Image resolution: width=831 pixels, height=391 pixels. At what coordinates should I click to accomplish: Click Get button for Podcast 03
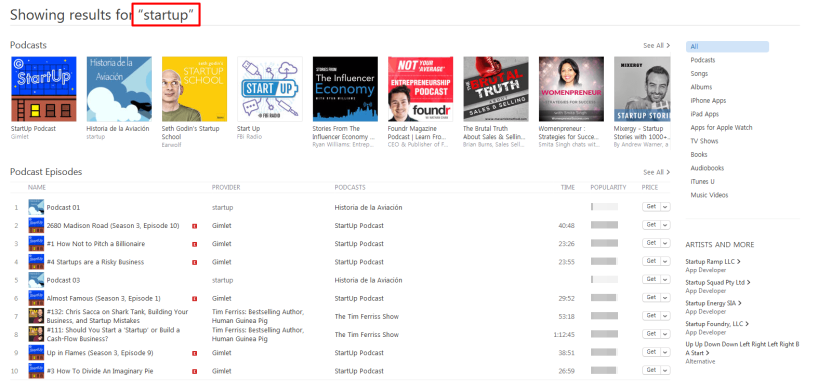(x=651, y=279)
